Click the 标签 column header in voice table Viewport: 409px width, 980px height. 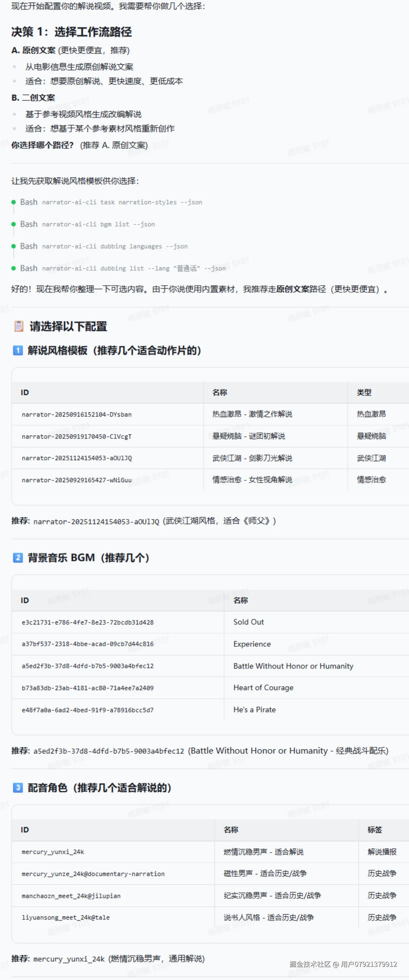pos(375,830)
